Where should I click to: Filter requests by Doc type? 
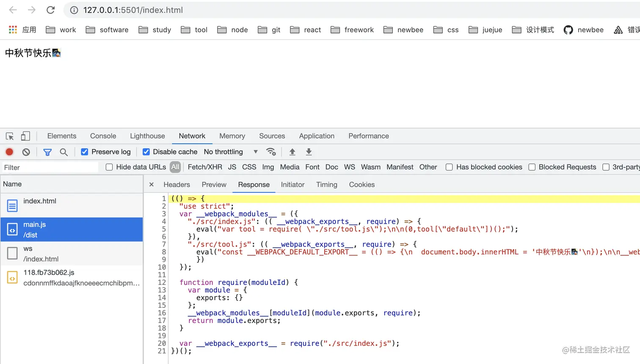pyautogui.click(x=332, y=167)
